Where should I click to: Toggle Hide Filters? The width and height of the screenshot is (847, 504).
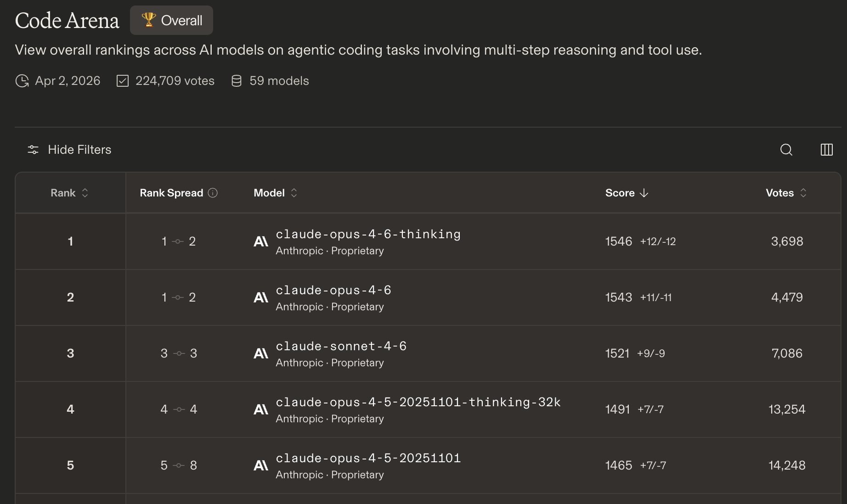tap(70, 150)
